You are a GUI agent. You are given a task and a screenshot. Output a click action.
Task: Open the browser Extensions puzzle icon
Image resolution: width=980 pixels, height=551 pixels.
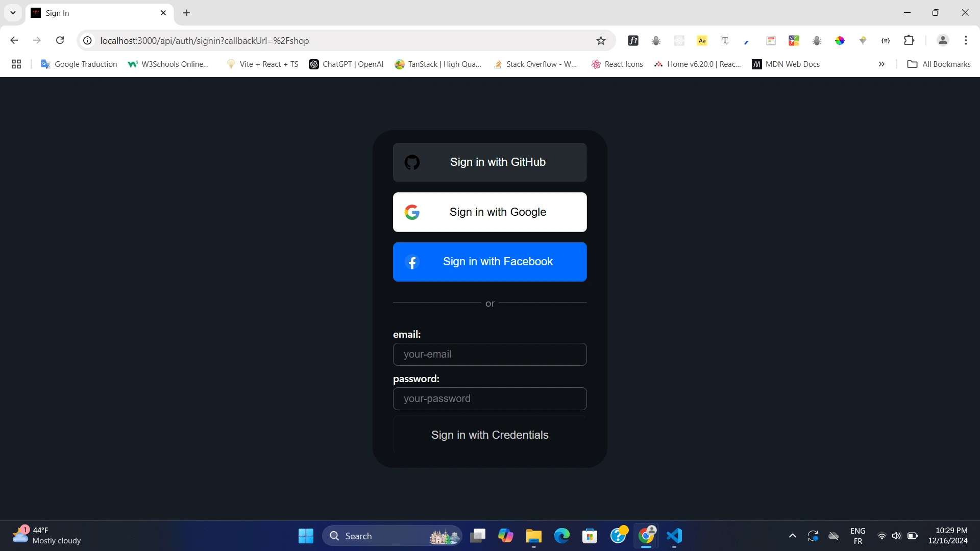tap(909, 40)
